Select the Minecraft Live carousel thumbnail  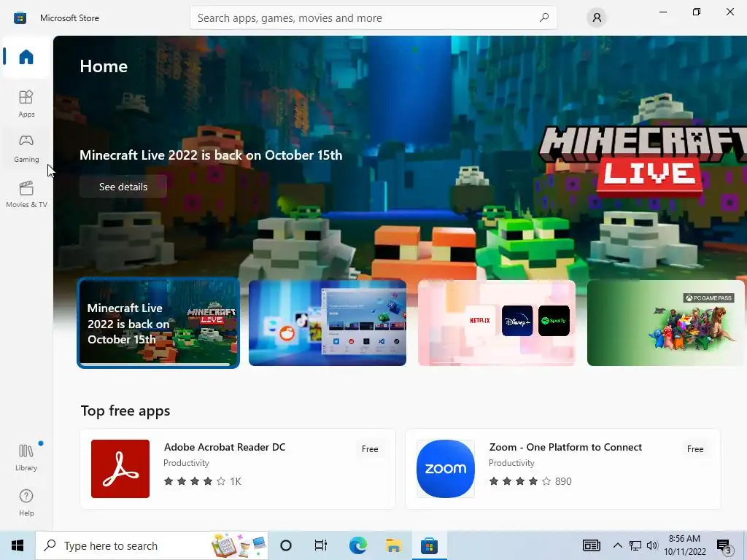[158, 323]
